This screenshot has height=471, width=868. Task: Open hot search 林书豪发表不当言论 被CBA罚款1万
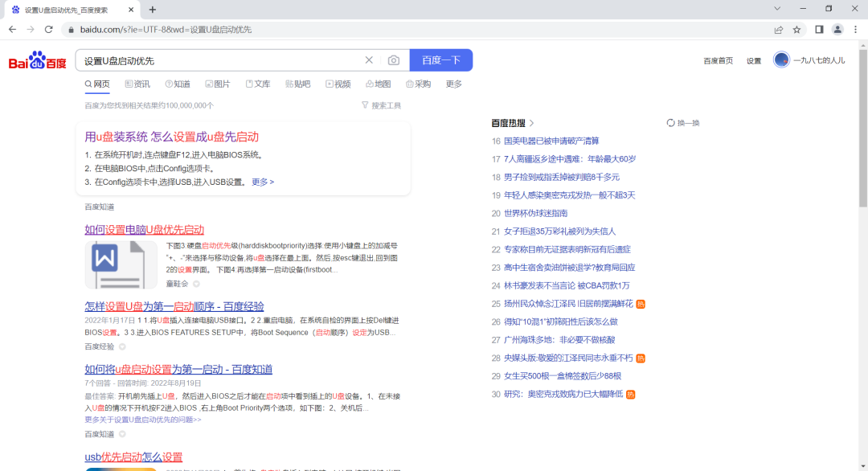[x=567, y=285]
